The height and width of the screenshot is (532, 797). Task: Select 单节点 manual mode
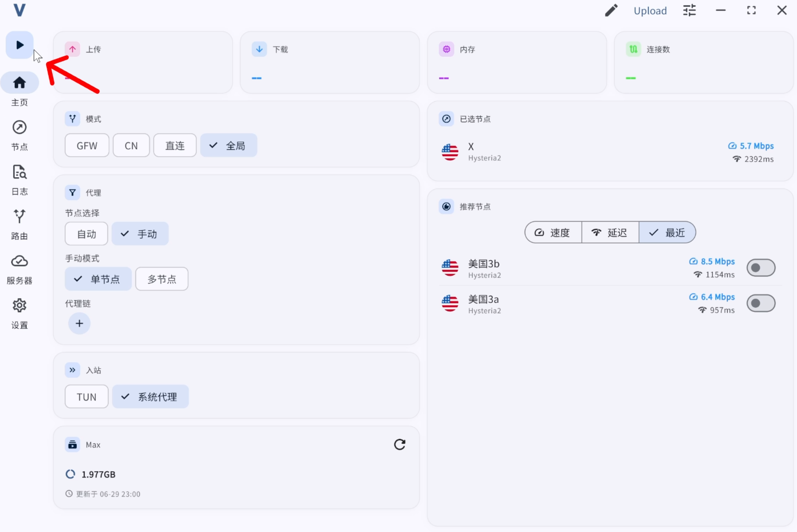tap(98, 278)
